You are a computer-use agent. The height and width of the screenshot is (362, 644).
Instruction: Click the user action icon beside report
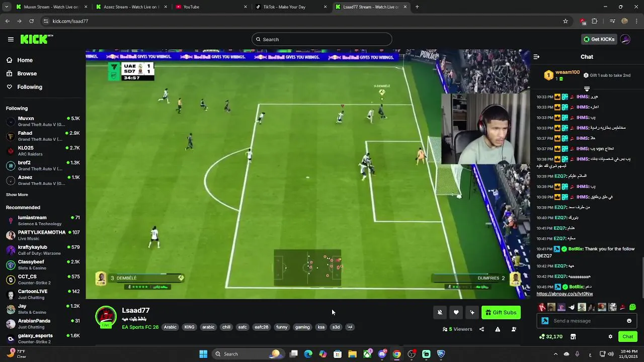[514, 329]
